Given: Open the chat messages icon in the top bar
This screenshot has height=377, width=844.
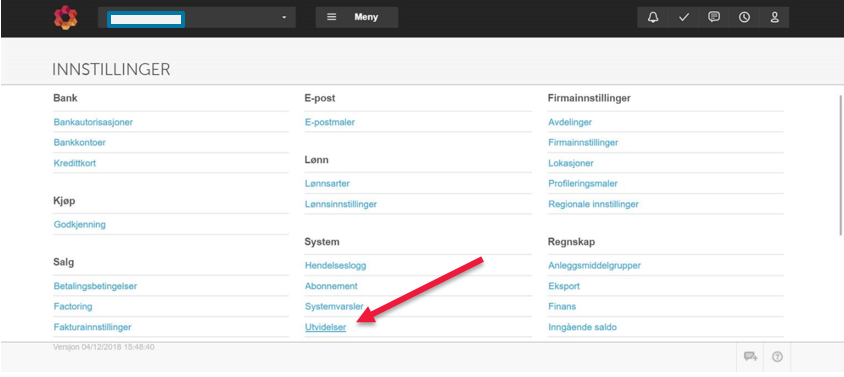Looking at the screenshot, I should 714,17.
